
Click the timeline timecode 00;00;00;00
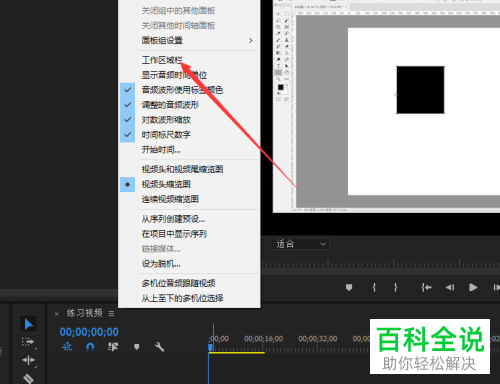pyautogui.click(x=89, y=332)
